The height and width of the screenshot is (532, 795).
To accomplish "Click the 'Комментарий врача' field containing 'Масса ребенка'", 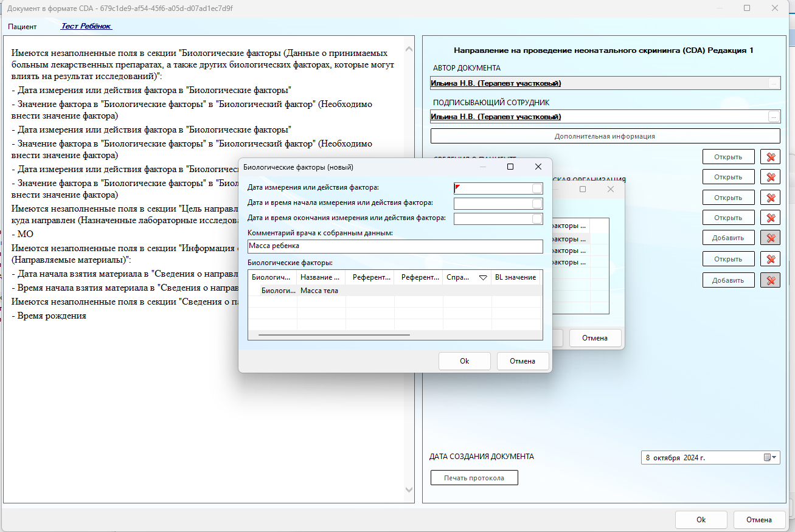I will (x=395, y=246).
